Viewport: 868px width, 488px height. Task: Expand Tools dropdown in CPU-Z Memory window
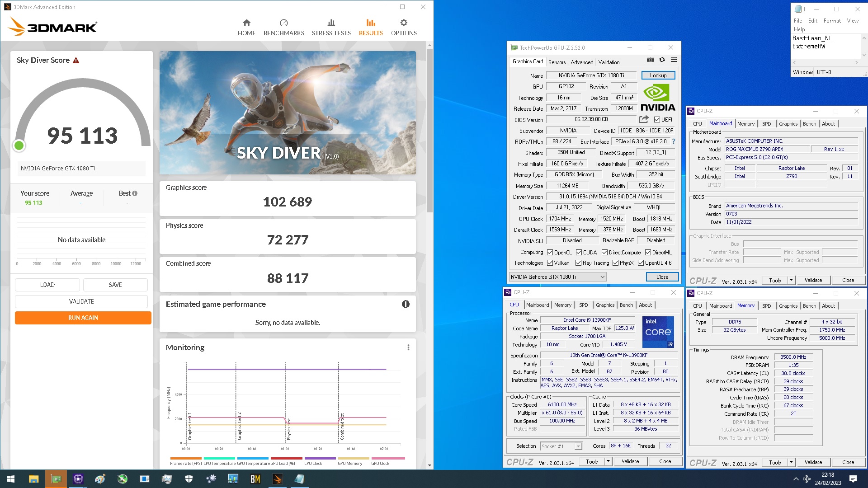(x=792, y=462)
